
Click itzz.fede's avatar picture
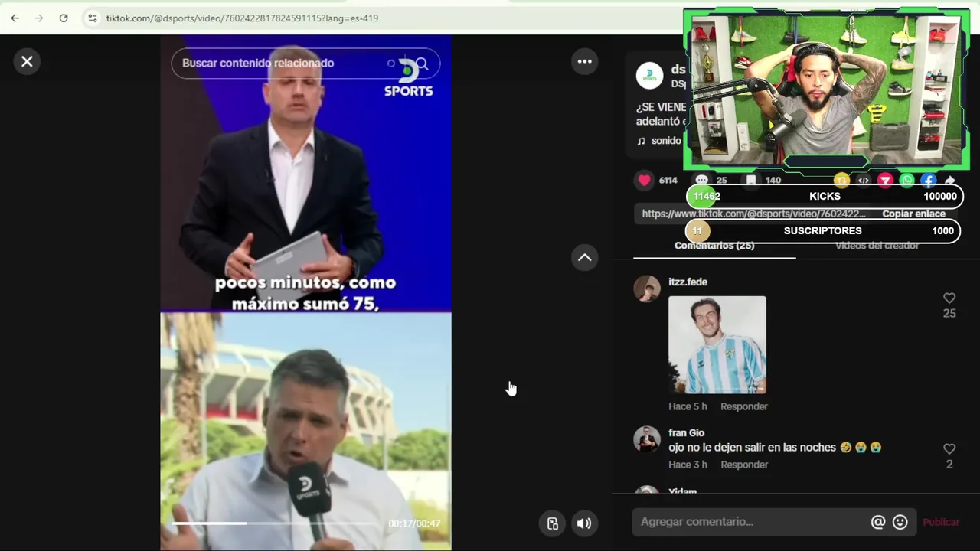647,289
